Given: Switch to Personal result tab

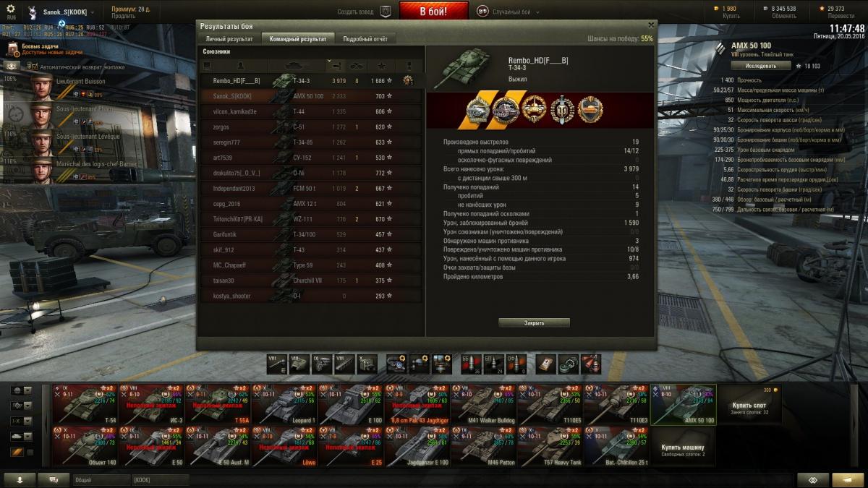Looking at the screenshot, I should pos(229,39).
